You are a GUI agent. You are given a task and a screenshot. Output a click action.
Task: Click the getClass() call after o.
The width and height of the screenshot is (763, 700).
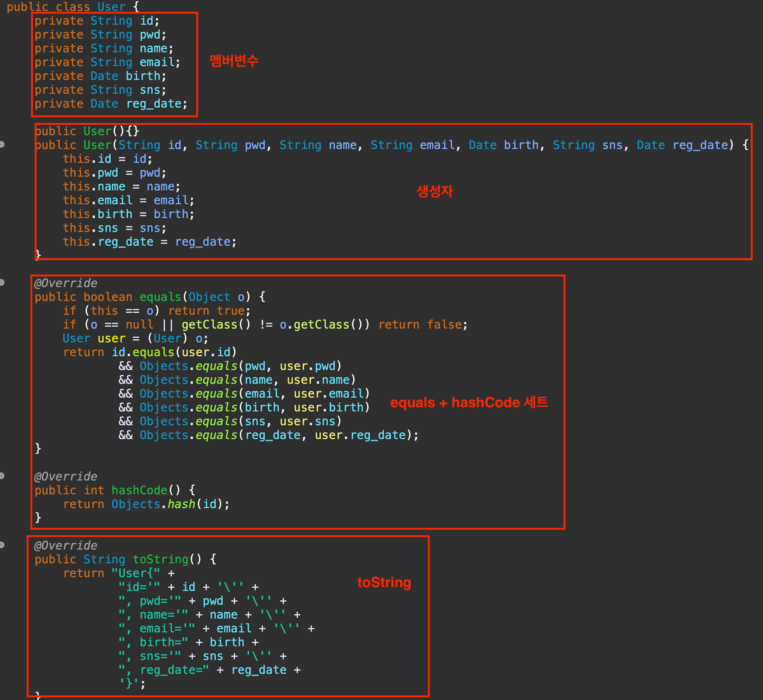point(321,325)
